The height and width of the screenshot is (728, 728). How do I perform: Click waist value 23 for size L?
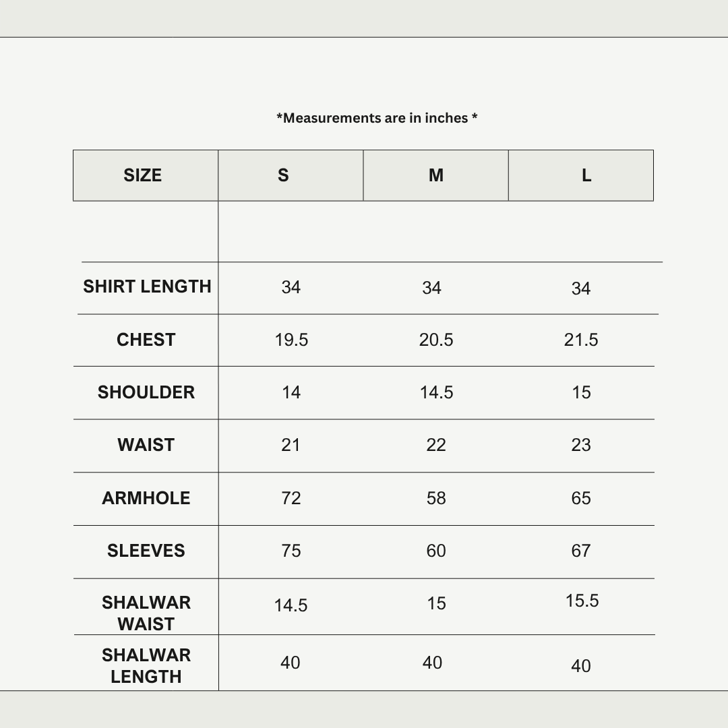(581, 445)
